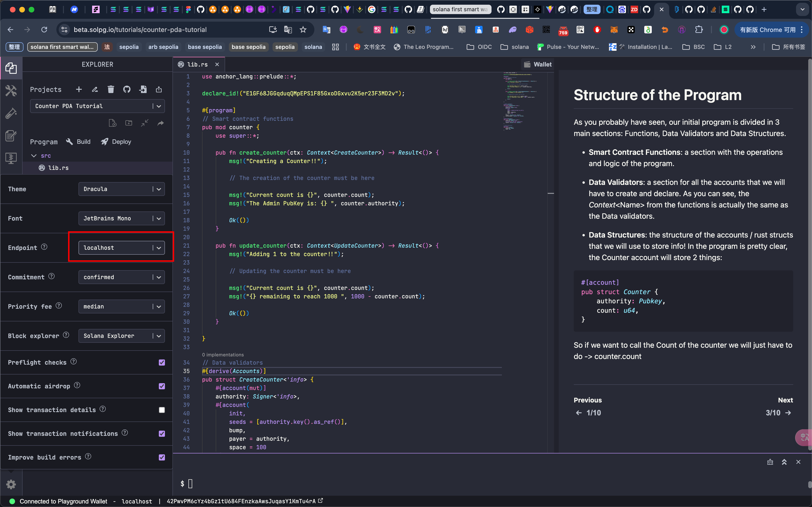Open the Chrome extensions puzzle icon
Screen dimensions: 812x507
(699, 30)
